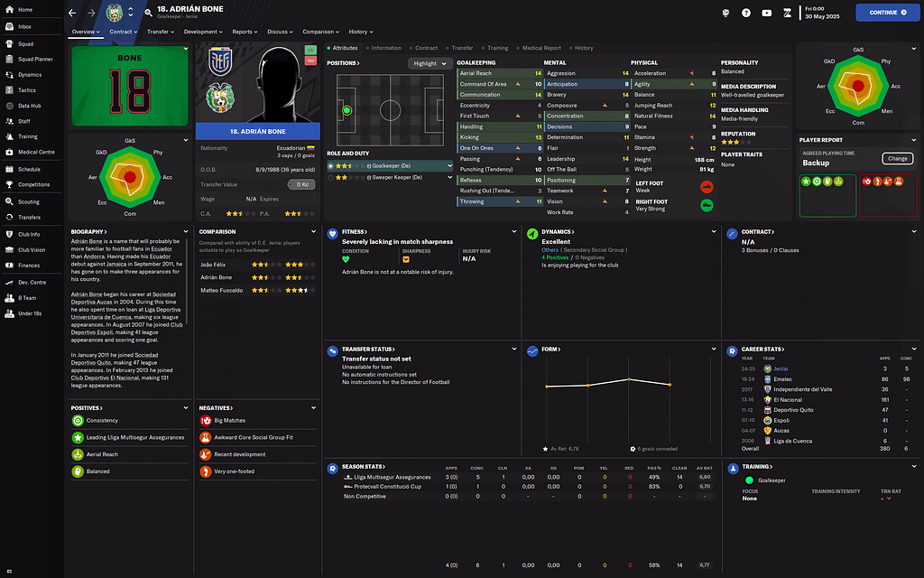The image size is (924, 578).
Task: Click the goalkeeper position dot on pitch
Action: click(x=346, y=111)
